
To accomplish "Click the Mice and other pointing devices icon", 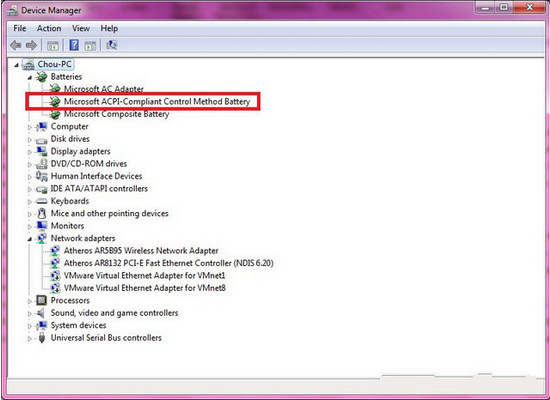I will 42,213.
